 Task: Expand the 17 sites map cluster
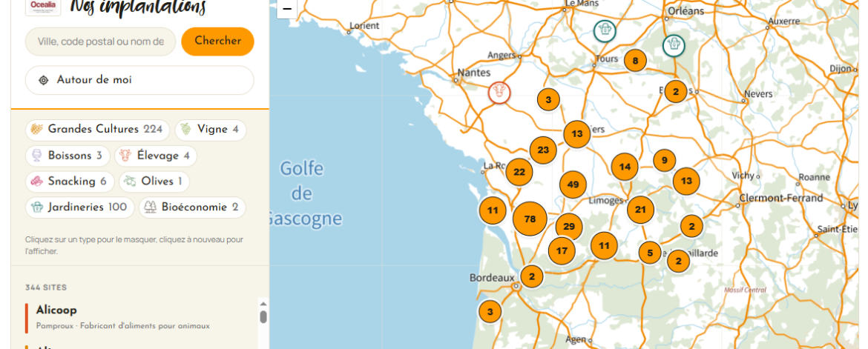click(x=562, y=250)
